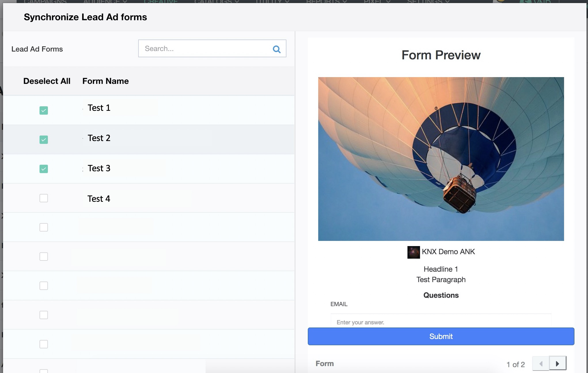Click the EMAIL answer input field
This screenshot has height=373, width=588.
point(441,322)
